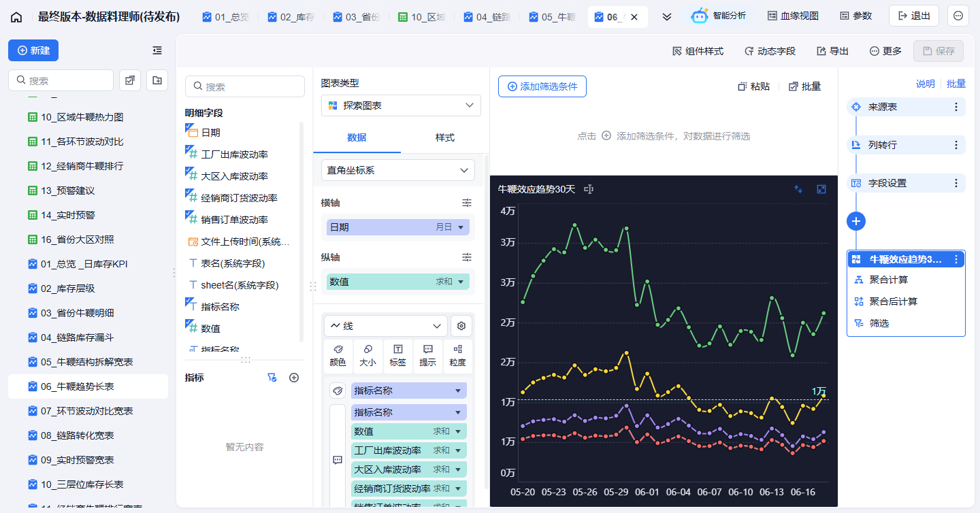980x513 pixels.
Task: Open the 字段设置 step options menu
Action: (x=956, y=183)
